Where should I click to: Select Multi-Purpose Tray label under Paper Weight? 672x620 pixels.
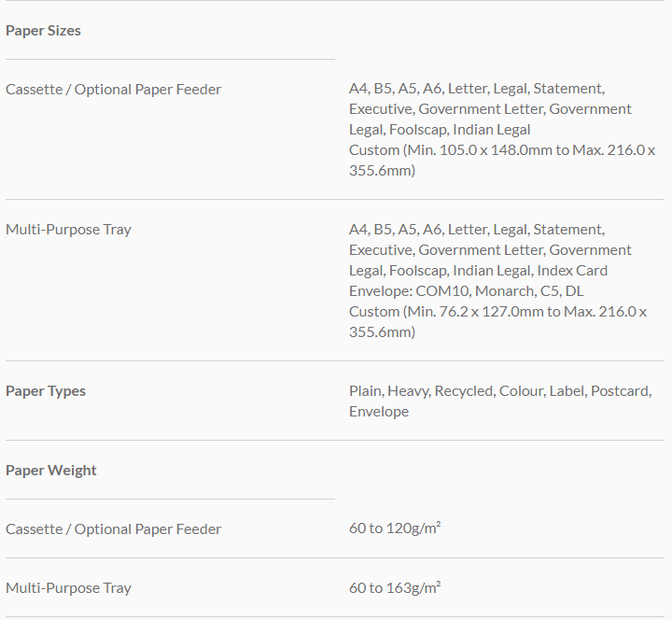coord(68,588)
